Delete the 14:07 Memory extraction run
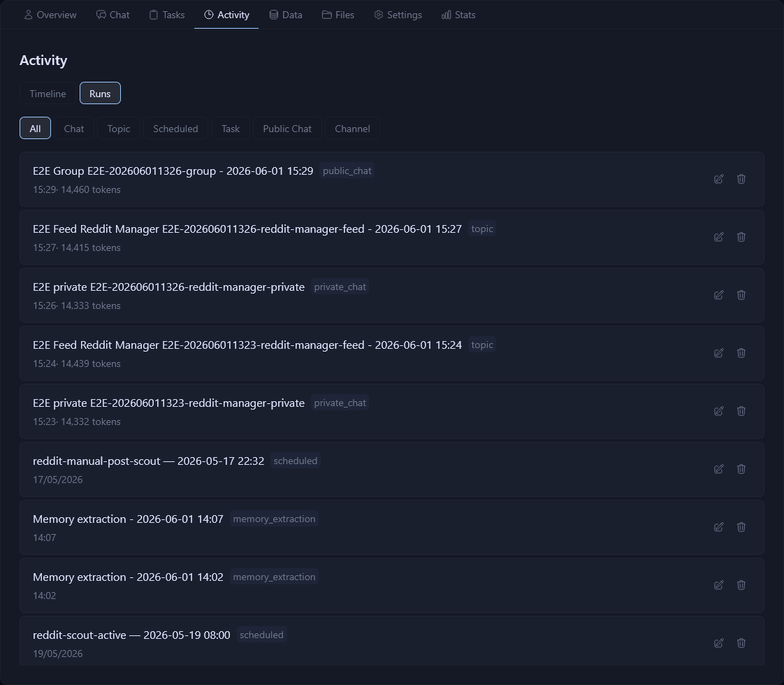 tap(741, 527)
